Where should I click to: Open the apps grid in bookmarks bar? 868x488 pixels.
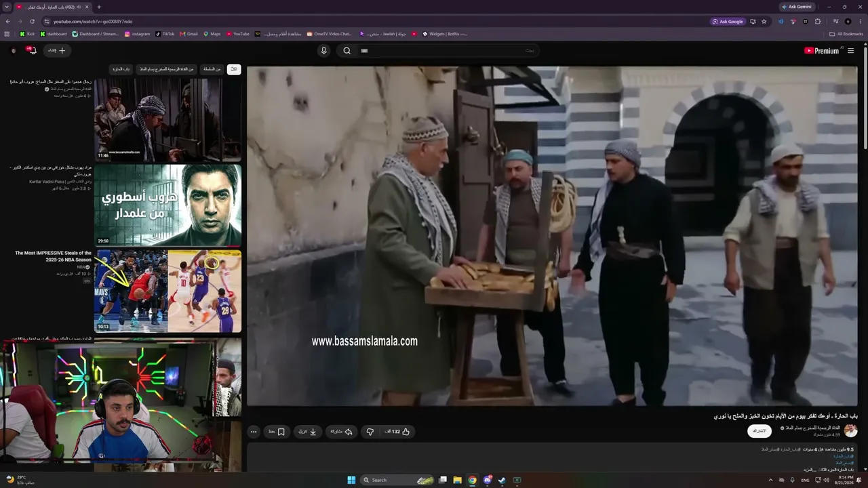7,34
